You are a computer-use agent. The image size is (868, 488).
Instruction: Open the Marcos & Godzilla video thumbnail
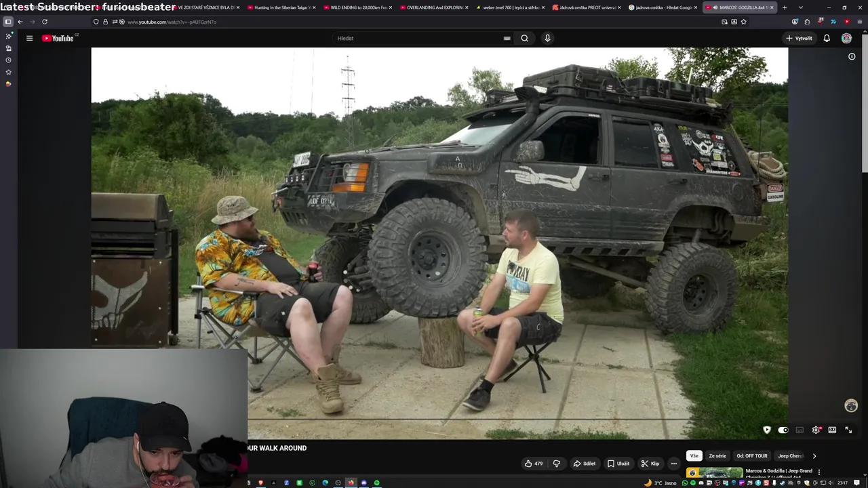pyautogui.click(x=715, y=472)
